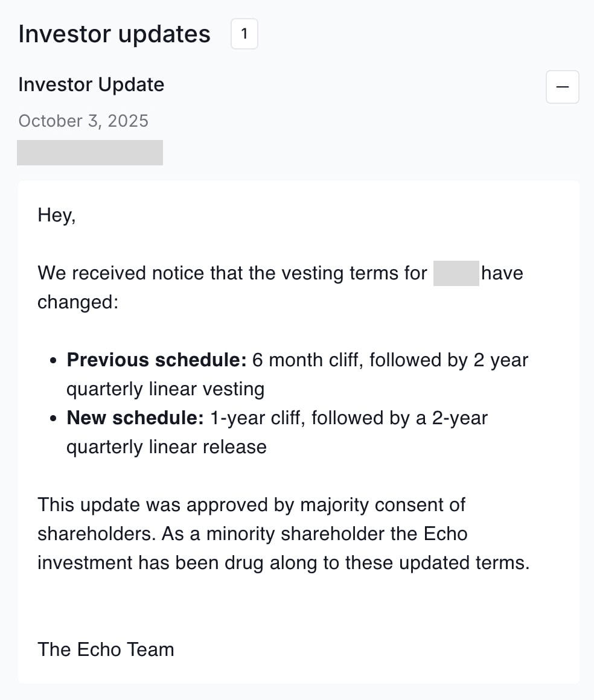The image size is (594, 700).
Task: Click the New schedule bullet point marker
Action: 54,419
